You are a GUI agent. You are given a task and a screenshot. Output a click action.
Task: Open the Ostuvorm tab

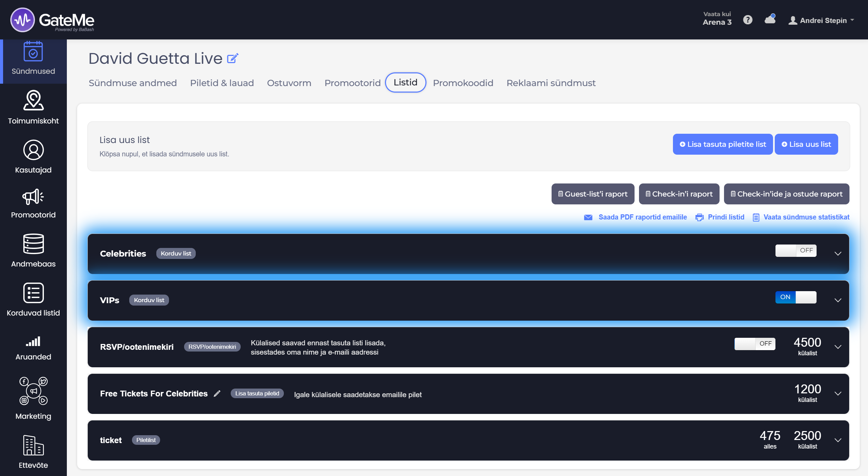289,83
